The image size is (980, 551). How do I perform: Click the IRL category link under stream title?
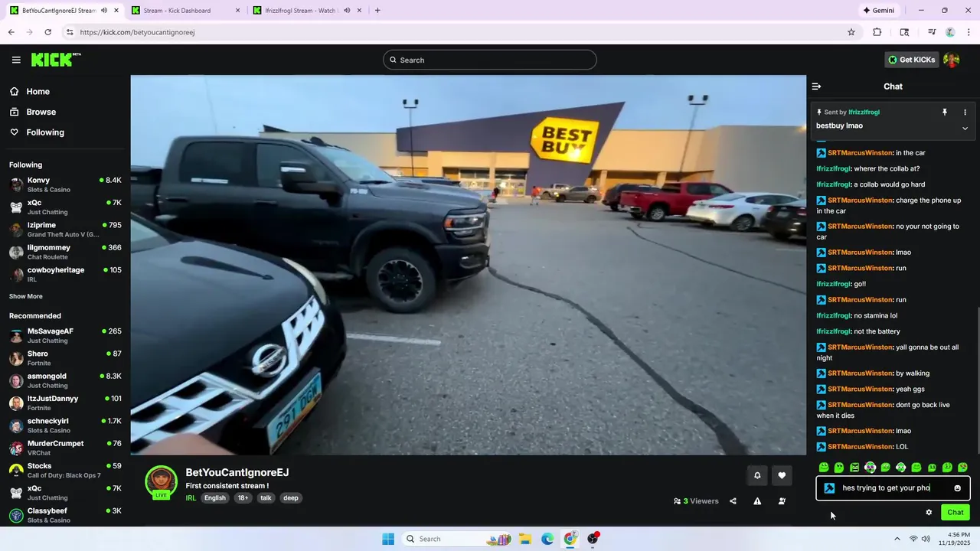pos(191,498)
